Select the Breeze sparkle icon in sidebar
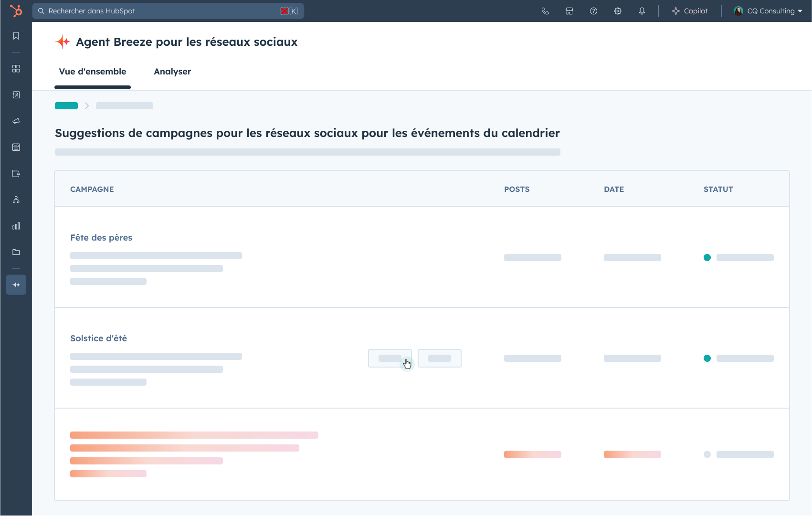This screenshot has height=516, width=812. [x=16, y=285]
